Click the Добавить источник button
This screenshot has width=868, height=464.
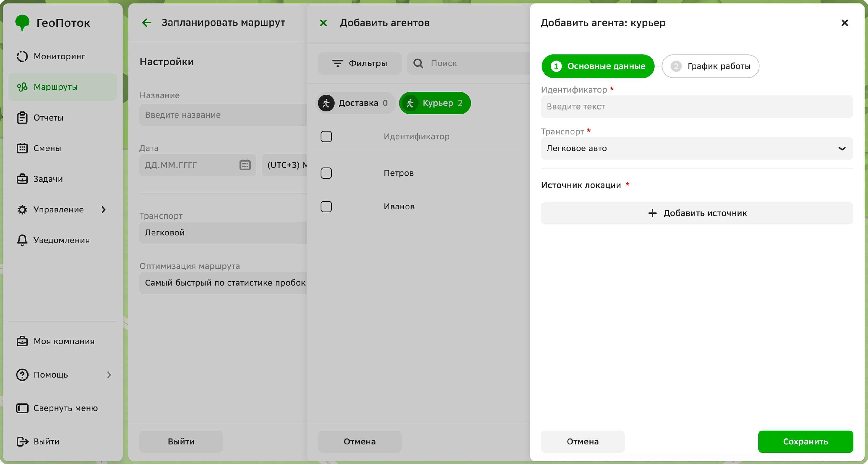[x=697, y=213]
